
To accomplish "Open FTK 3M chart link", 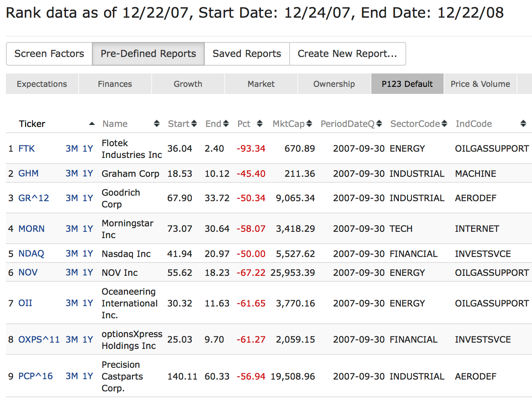I will coord(72,149).
